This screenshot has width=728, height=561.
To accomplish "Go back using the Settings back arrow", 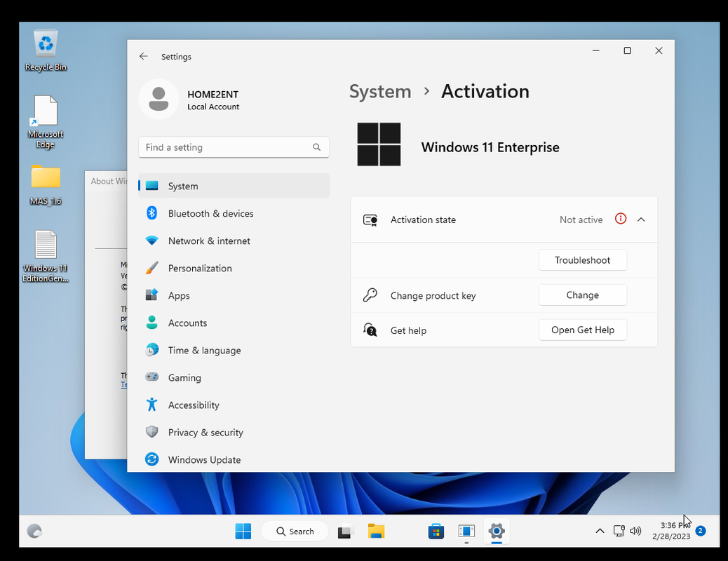I will [144, 56].
